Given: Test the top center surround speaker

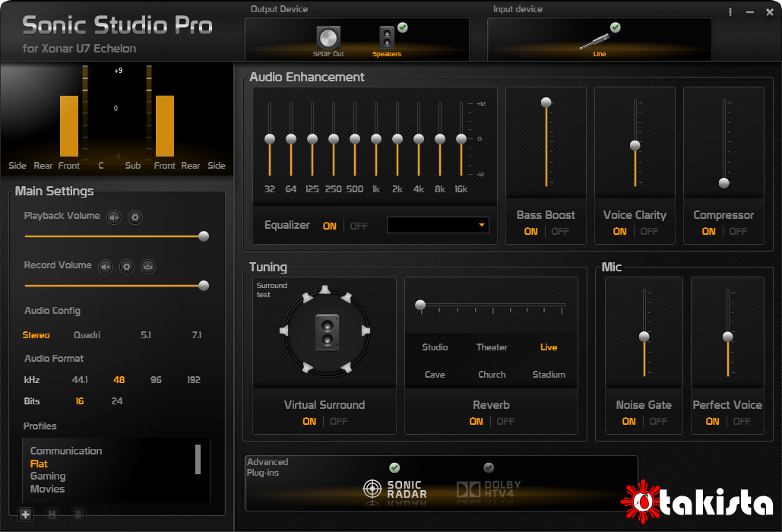Looking at the screenshot, I should 325,290.
